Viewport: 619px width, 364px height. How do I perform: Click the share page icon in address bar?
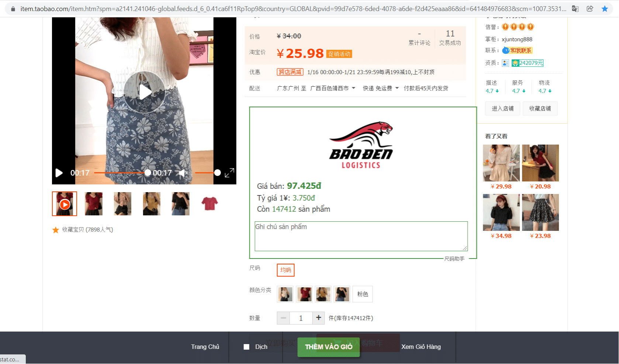pyautogui.click(x=590, y=9)
